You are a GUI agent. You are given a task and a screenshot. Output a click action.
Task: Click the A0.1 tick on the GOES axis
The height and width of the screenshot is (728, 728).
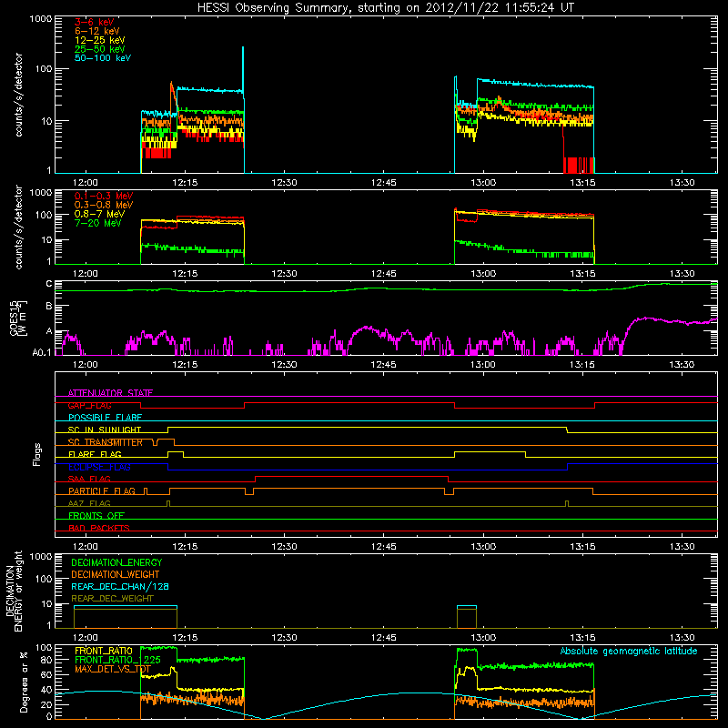(42, 353)
